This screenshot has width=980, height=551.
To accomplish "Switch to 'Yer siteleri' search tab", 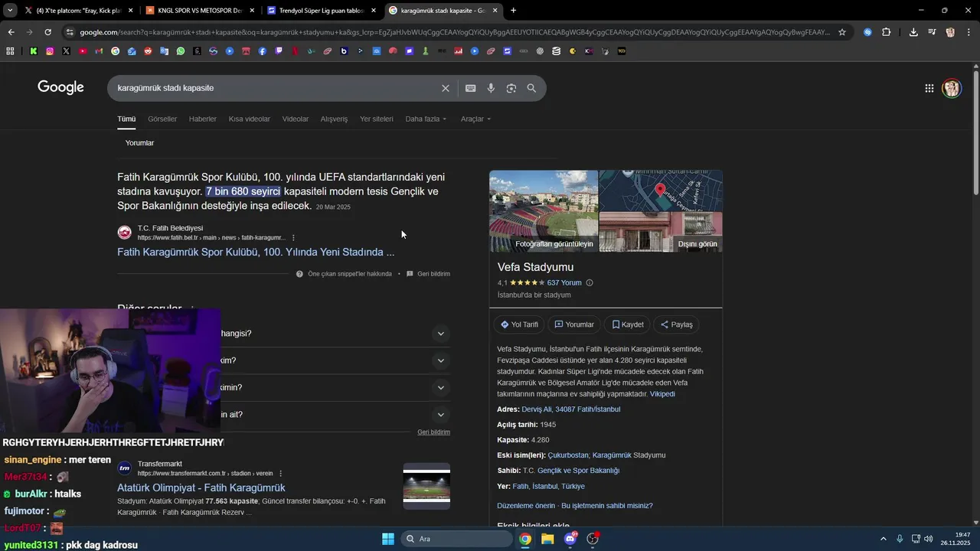I will [x=377, y=119].
